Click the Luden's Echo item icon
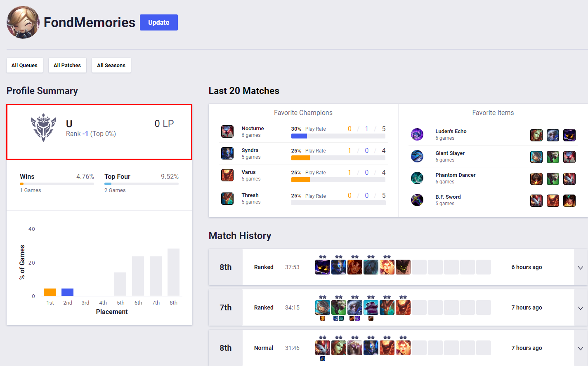The image size is (588, 366). pos(417,134)
